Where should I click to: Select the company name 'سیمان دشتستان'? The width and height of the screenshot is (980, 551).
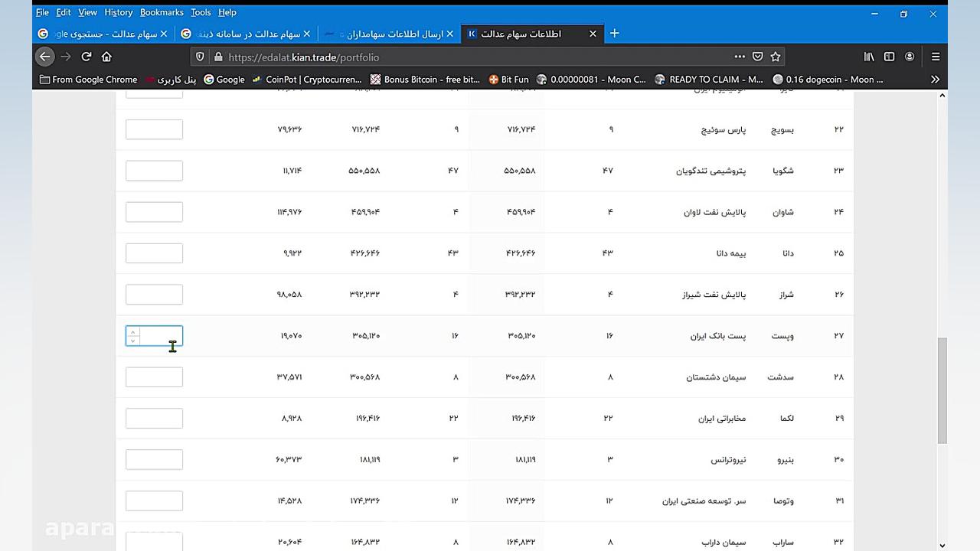pos(716,377)
